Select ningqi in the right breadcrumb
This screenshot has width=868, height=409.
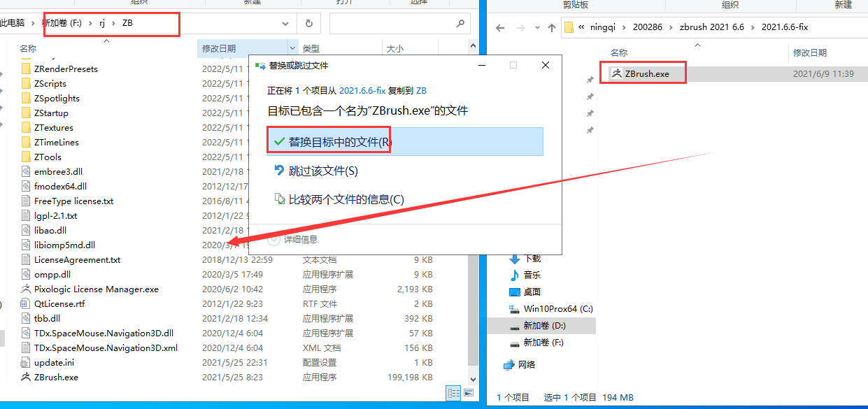click(604, 27)
